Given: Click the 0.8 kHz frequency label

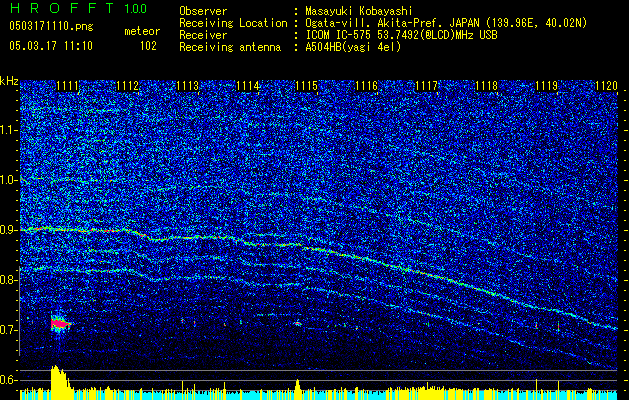Looking at the screenshot, I should click(x=8, y=280).
